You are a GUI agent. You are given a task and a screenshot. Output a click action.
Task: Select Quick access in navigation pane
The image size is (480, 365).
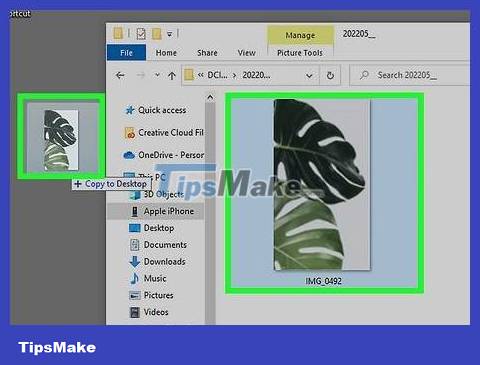pyautogui.click(x=161, y=110)
